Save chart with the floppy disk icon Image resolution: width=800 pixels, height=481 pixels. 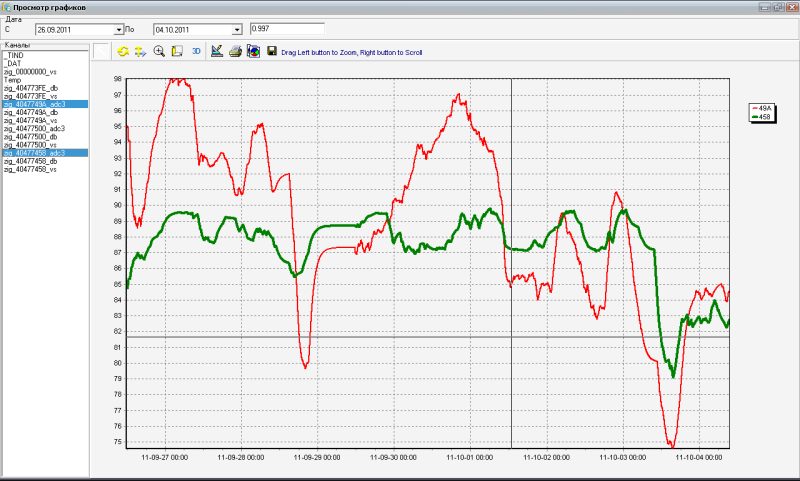(271, 52)
